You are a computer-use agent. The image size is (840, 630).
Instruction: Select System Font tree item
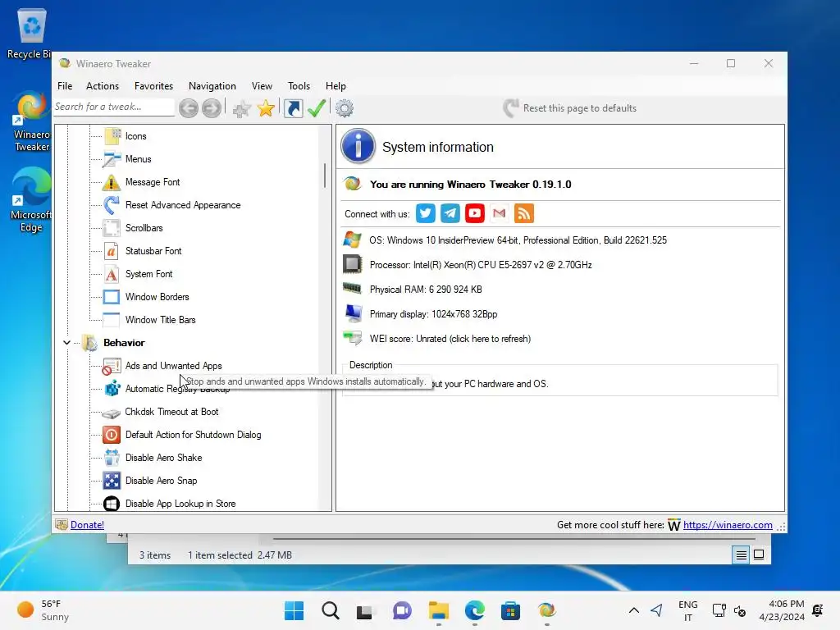[x=149, y=274]
